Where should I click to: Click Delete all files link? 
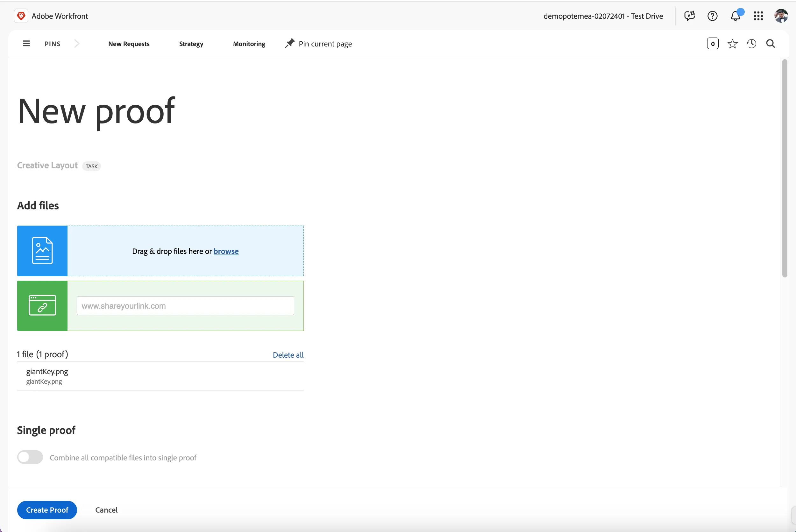point(288,354)
